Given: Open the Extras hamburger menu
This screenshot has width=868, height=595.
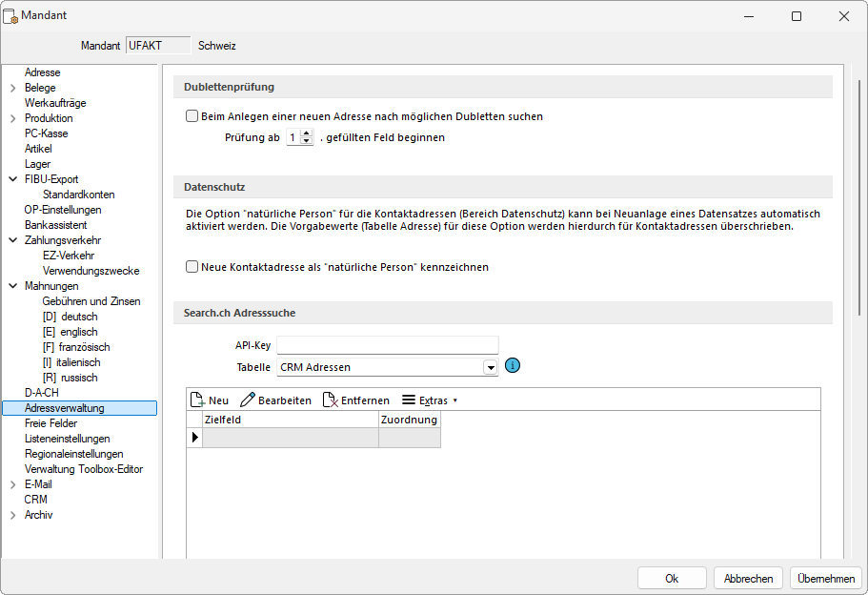Looking at the screenshot, I should (x=409, y=400).
